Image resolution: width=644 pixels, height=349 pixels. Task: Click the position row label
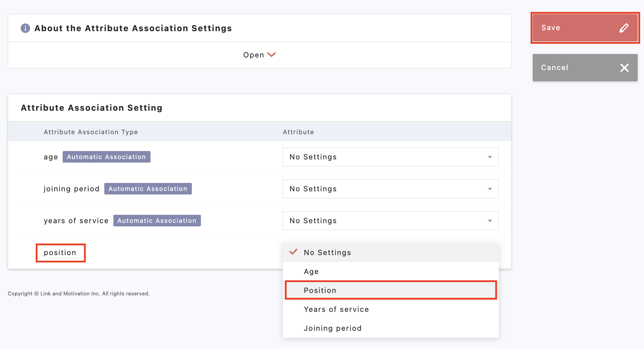(x=60, y=253)
